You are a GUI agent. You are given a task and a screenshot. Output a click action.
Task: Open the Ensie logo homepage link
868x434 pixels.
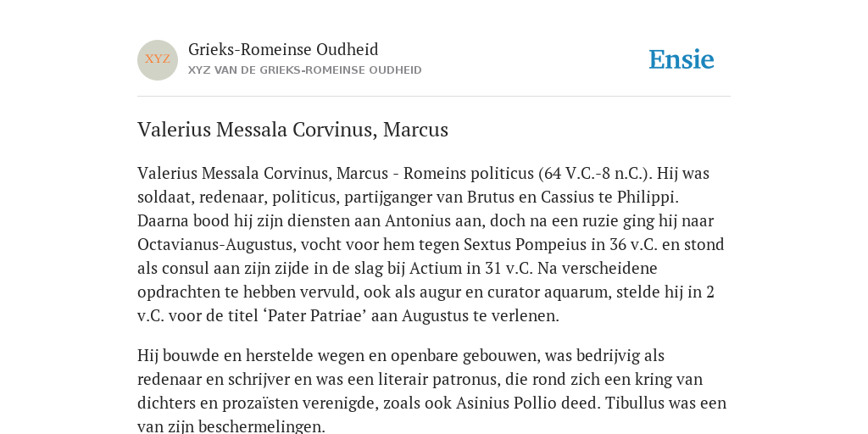click(682, 60)
